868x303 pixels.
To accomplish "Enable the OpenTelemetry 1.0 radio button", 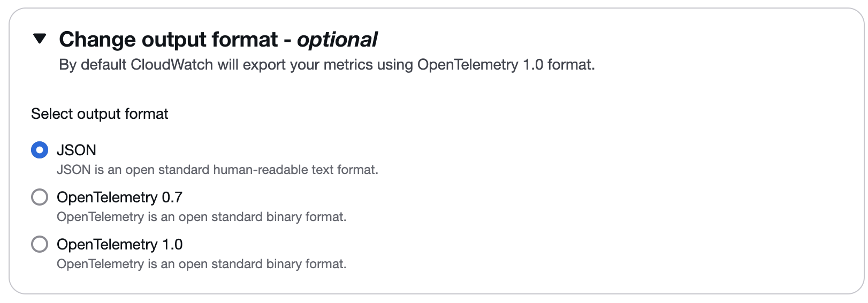I will click(40, 244).
